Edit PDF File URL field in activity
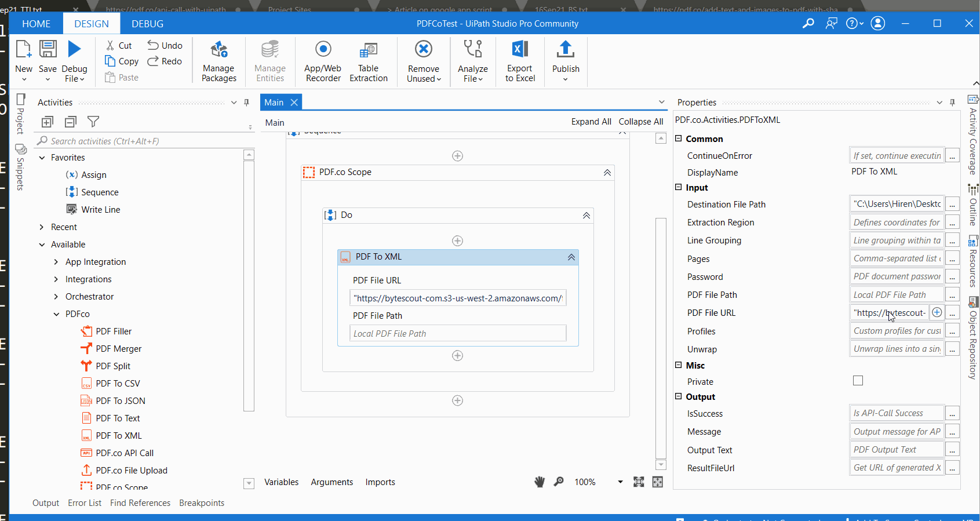The height and width of the screenshot is (521, 980). [458, 298]
